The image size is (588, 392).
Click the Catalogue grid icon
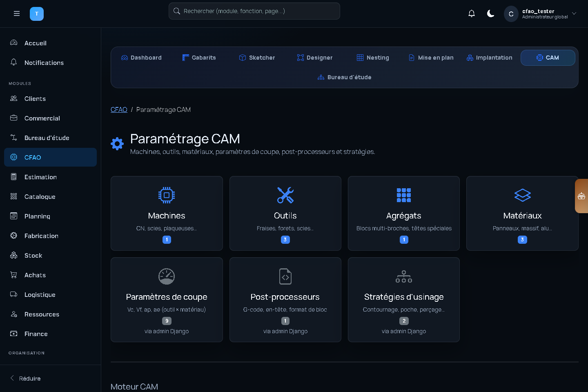point(13,196)
